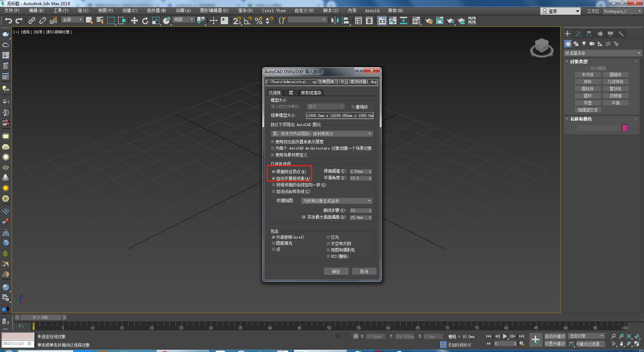Open the Material Editor icon in toolbar
Viewport: 644px width, 352px height.
click(x=416, y=21)
